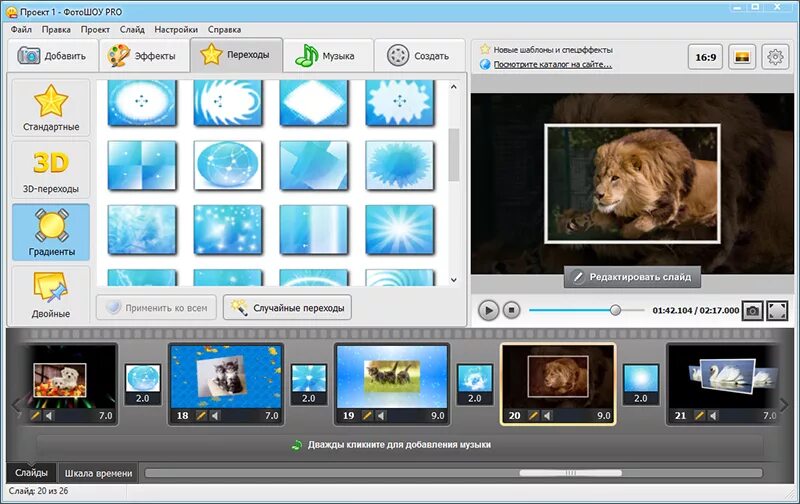800x504 pixels.
Task: Click the music track Дважды кликните area
Action: pyautogui.click(x=399, y=445)
